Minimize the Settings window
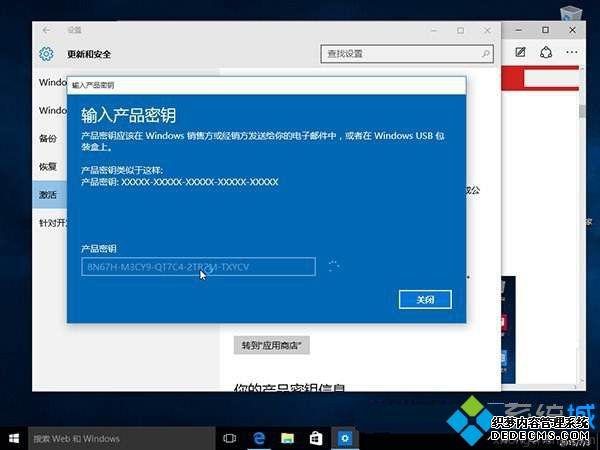Viewport: 600px width, 450px height. (x=434, y=30)
